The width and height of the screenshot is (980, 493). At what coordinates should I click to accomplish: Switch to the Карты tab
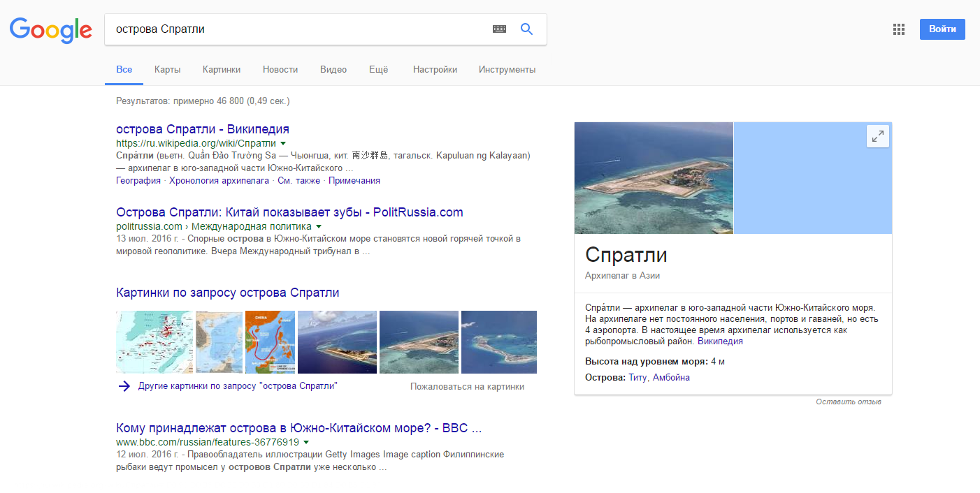click(168, 70)
